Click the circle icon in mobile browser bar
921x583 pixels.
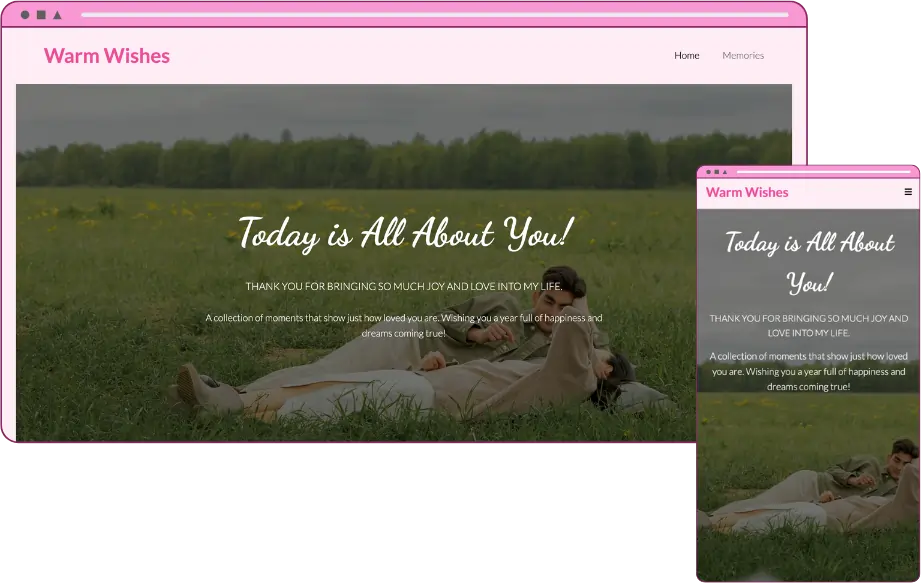707,172
